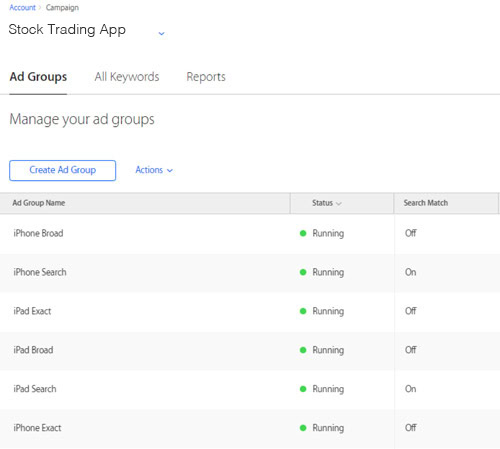This screenshot has height=449, width=500.
Task: Open the Stock Trading App campaign dropdown chevron
Action: [x=161, y=33]
